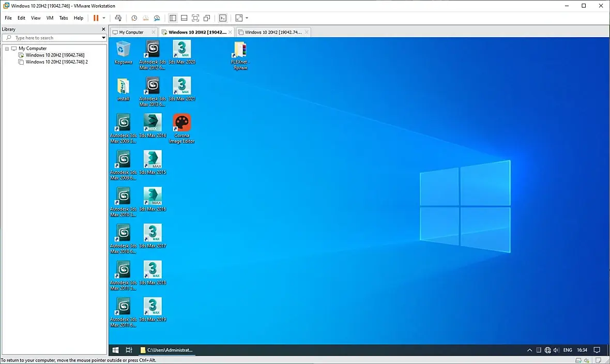The image size is (610, 364).
Task: Take a snapshot of the virtual machine
Action: click(134, 18)
